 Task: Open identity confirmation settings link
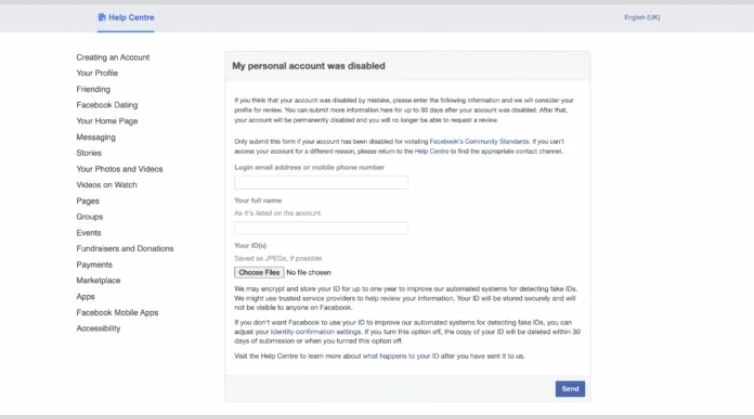pyautogui.click(x=315, y=332)
